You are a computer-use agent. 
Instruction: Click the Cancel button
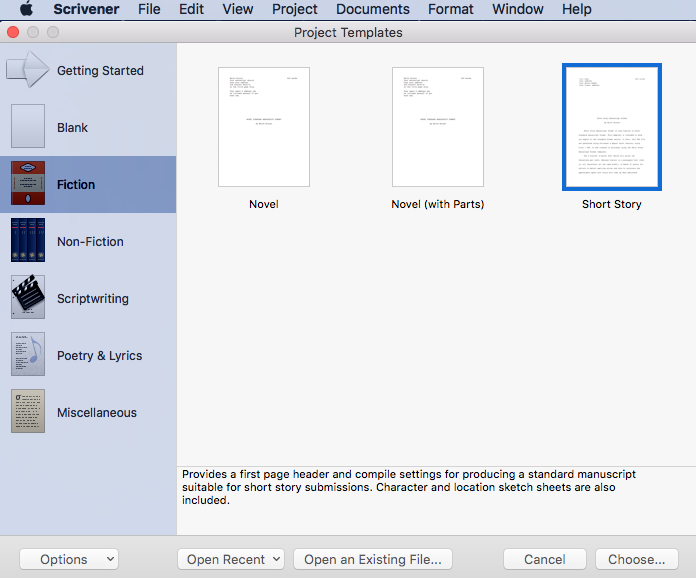(545, 559)
